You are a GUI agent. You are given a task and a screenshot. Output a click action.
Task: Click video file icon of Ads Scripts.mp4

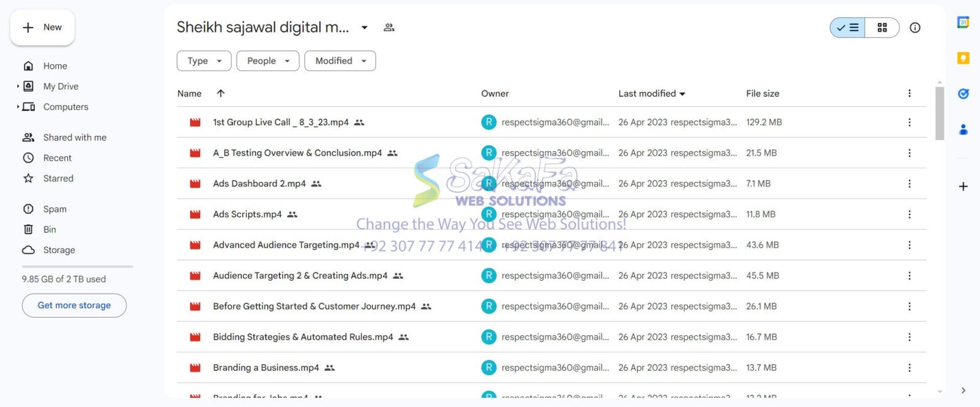click(x=195, y=215)
